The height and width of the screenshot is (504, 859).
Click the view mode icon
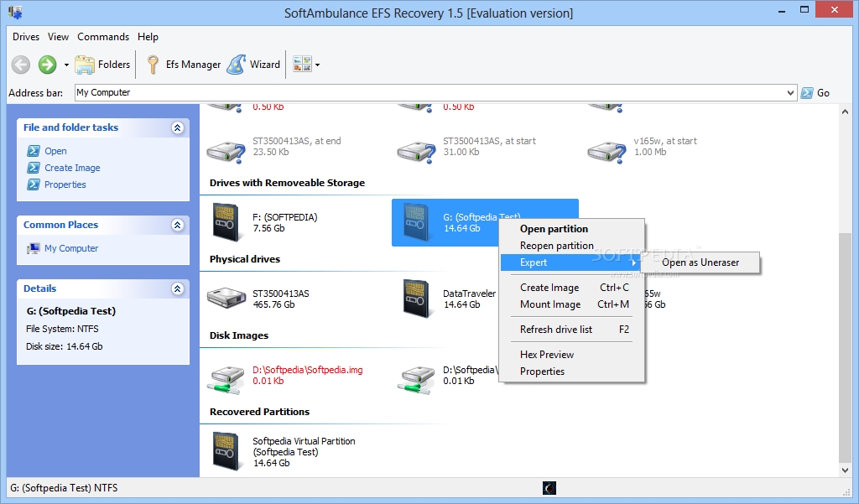click(302, 65)
